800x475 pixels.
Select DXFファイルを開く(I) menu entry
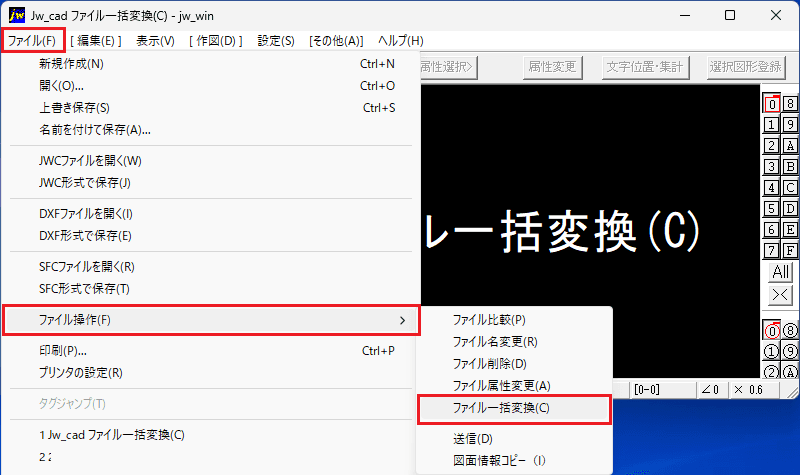pyautogui.click(x=86, y=214)
